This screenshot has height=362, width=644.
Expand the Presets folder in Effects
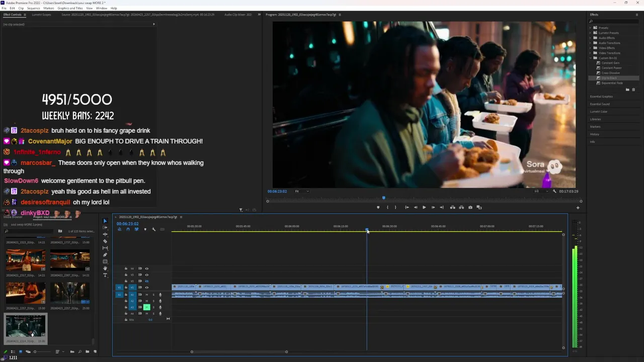click(590, 28)
